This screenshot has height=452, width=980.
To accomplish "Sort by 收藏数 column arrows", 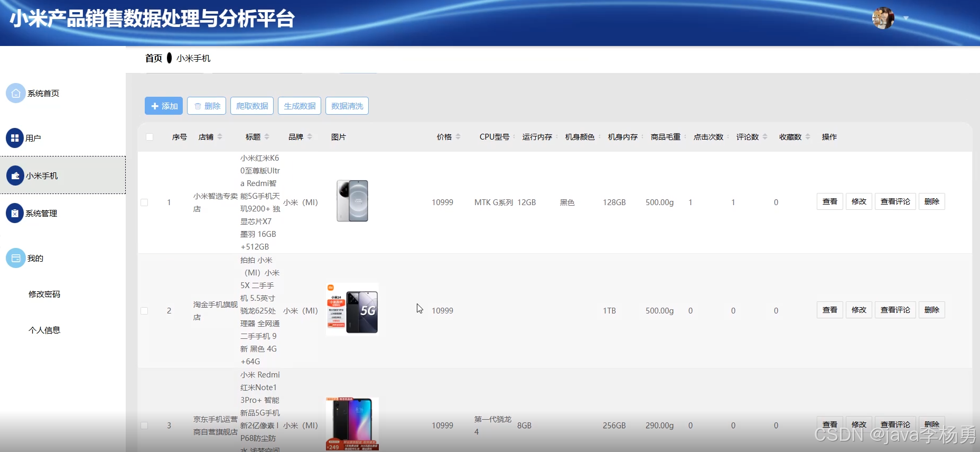I will point(808,137).
